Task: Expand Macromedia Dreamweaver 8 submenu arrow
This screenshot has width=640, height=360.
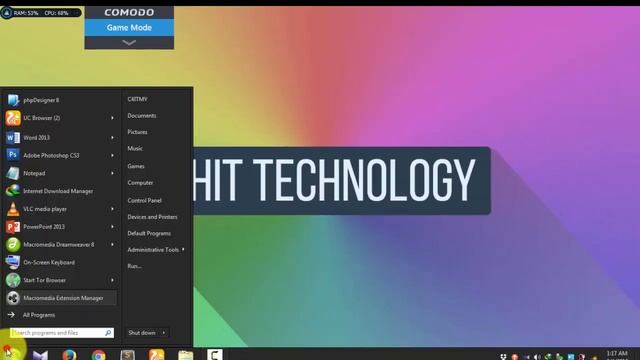Action: [112, 244]
